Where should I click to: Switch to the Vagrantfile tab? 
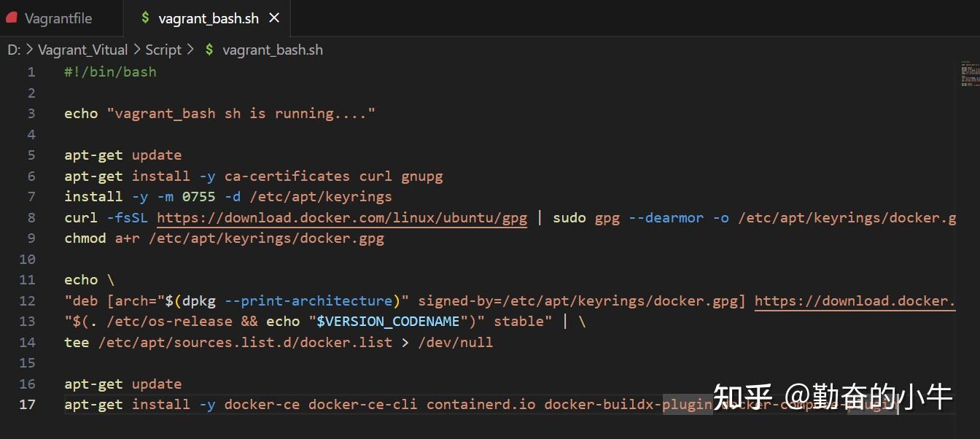[58, 18]
